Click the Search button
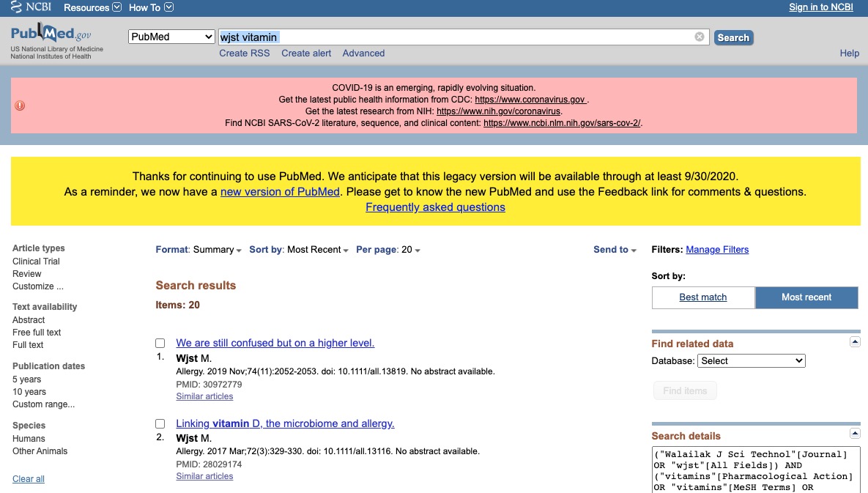The image size is (868, 493). 733,37
